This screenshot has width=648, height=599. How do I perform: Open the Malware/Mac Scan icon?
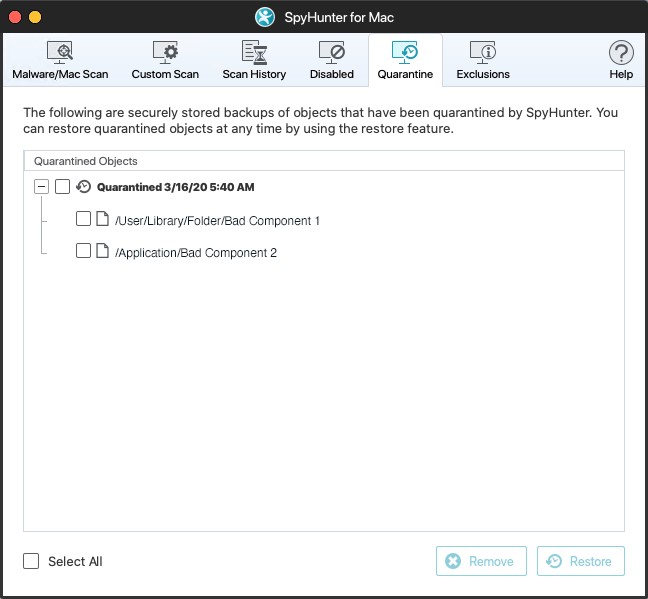(x=60, y=53)
